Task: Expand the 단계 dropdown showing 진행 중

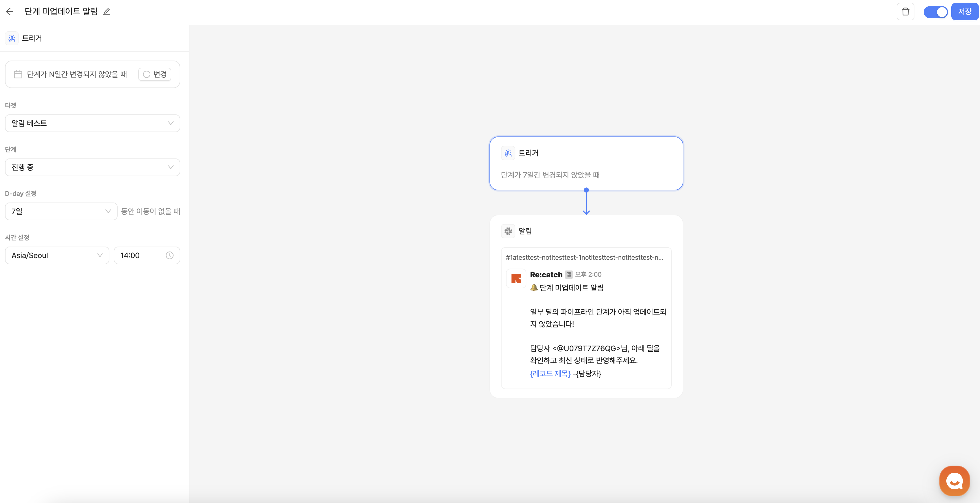Action: (92, 167)
